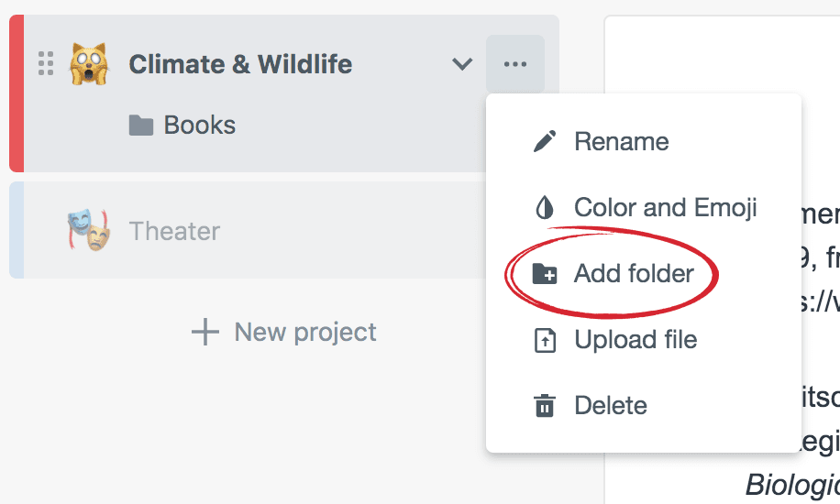
Task: Open the Books folder label
Action: 200,126
